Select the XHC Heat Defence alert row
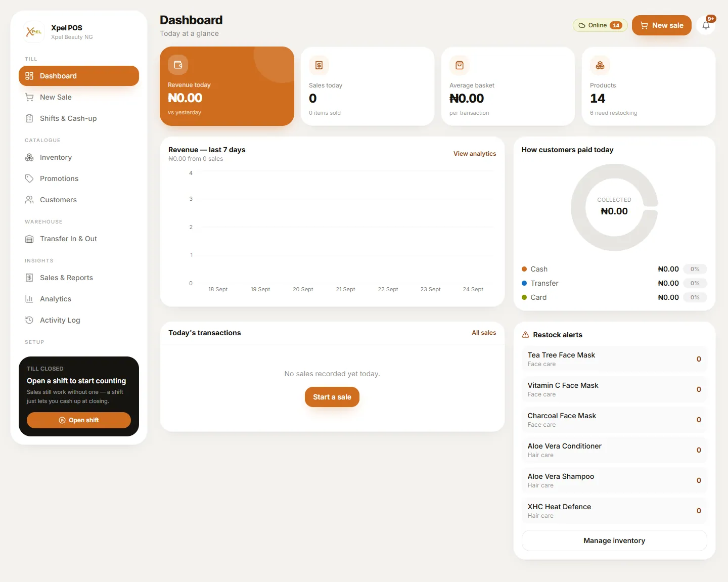728x582 pixels. 614,511
